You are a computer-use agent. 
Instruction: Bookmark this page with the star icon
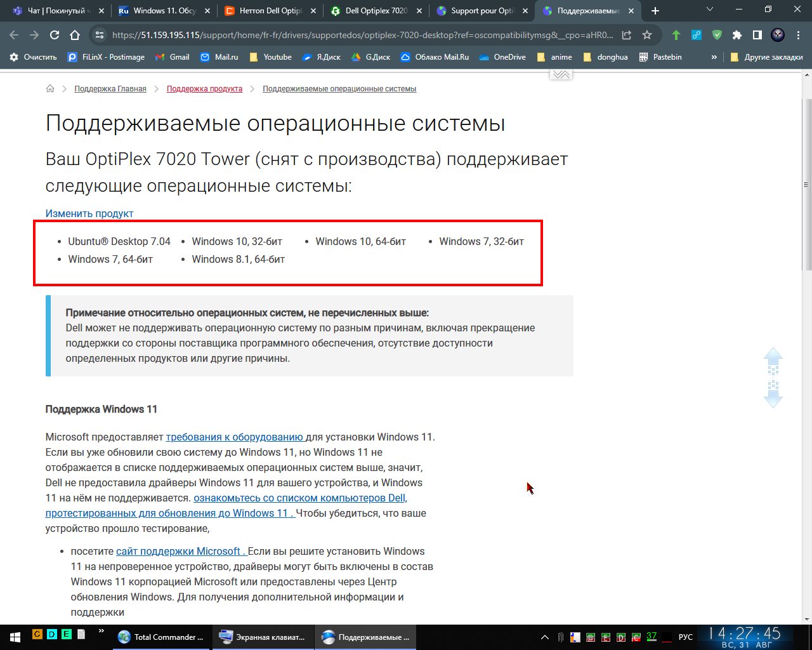[647, 36]
